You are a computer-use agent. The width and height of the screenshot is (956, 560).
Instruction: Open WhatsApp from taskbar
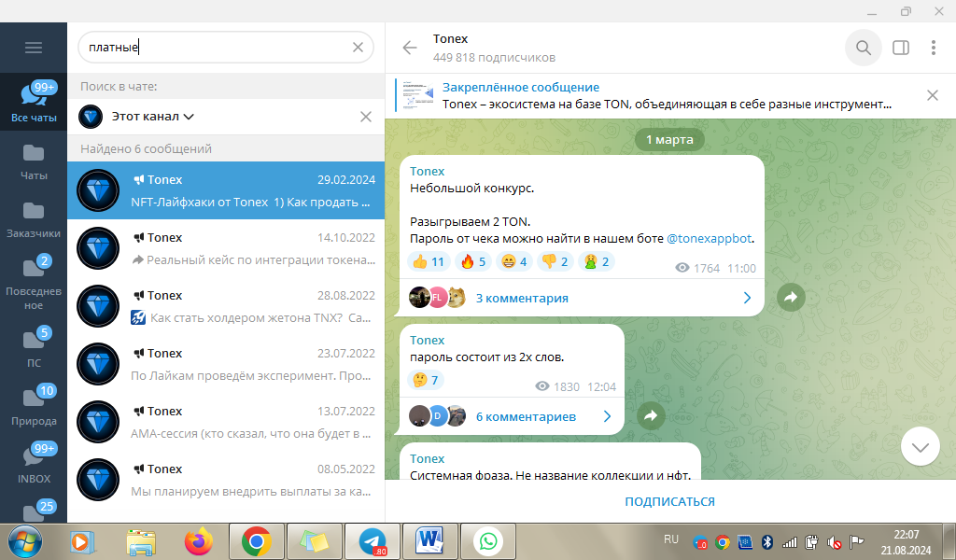click(487, 541)
